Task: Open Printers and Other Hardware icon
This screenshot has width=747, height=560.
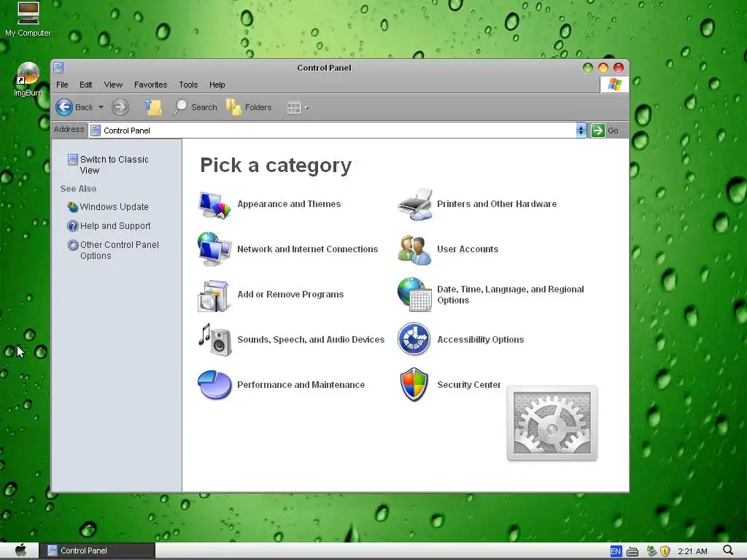Action: coord(415,204)
